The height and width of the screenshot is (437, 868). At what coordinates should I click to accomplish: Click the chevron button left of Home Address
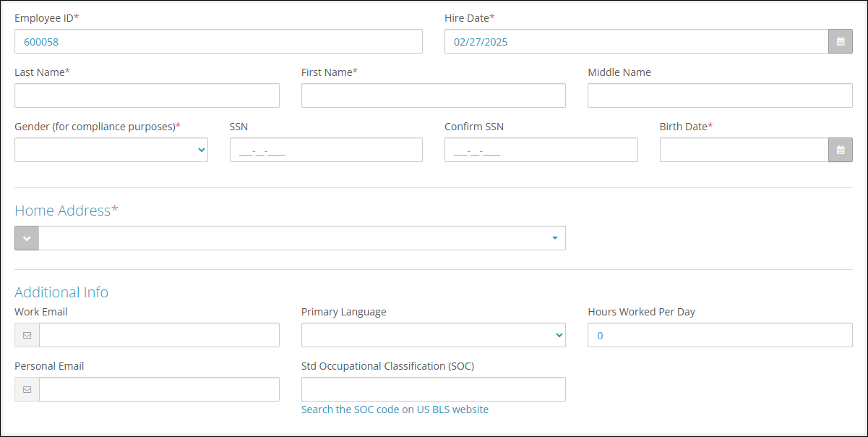coord(27,238)
